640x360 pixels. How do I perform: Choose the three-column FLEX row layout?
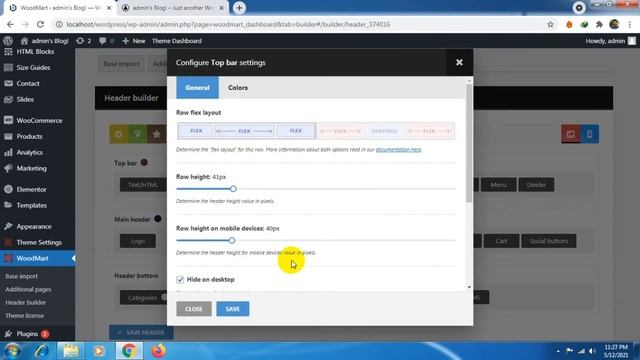(x=247, y=131)
